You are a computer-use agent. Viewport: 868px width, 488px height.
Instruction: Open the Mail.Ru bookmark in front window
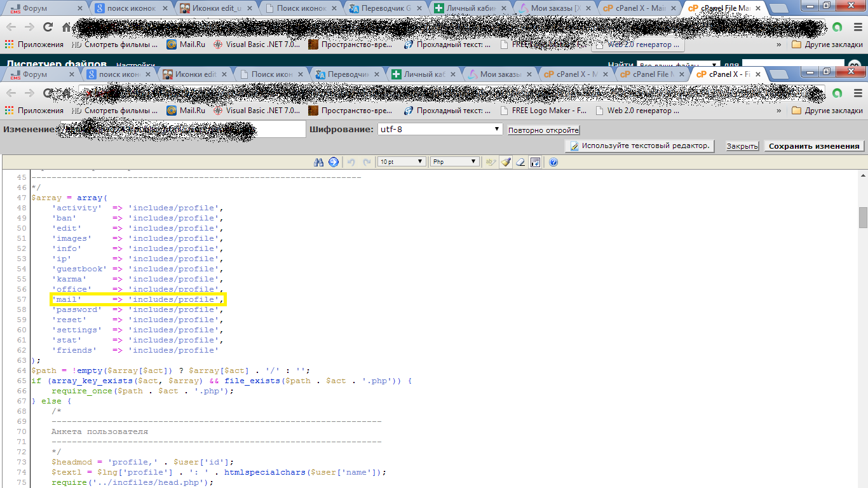[186, 110]
